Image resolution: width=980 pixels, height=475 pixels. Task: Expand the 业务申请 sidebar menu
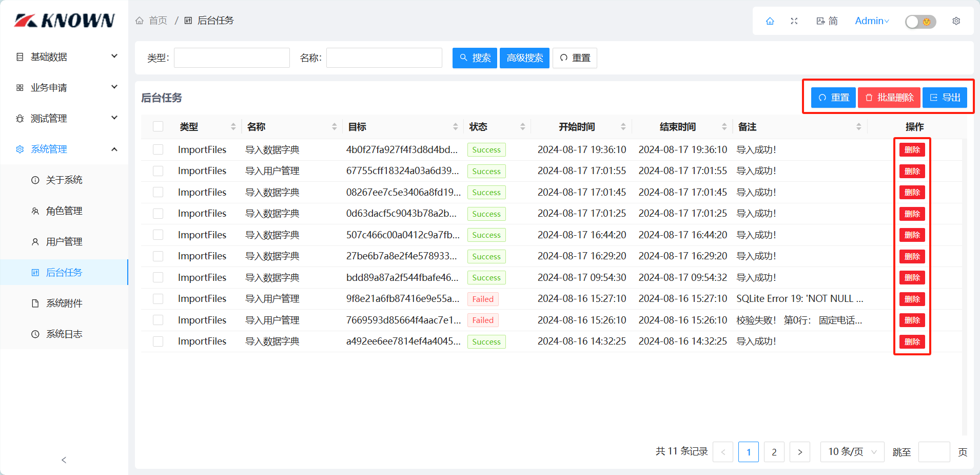coord(65,87)
